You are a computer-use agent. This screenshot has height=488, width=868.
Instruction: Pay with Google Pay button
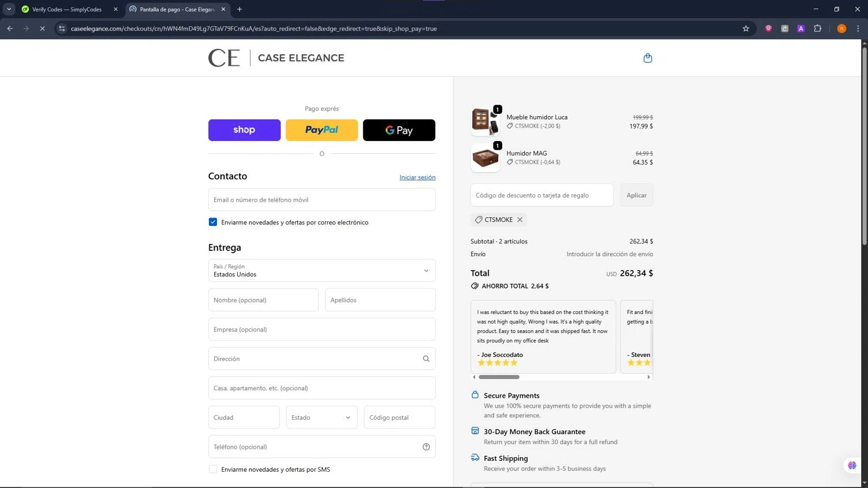click(x=399, y=130)
